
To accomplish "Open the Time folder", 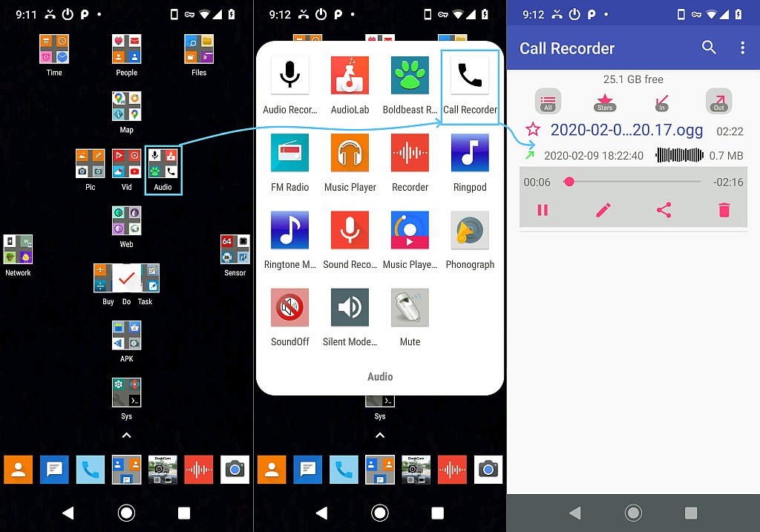I will tap(54, 49).
